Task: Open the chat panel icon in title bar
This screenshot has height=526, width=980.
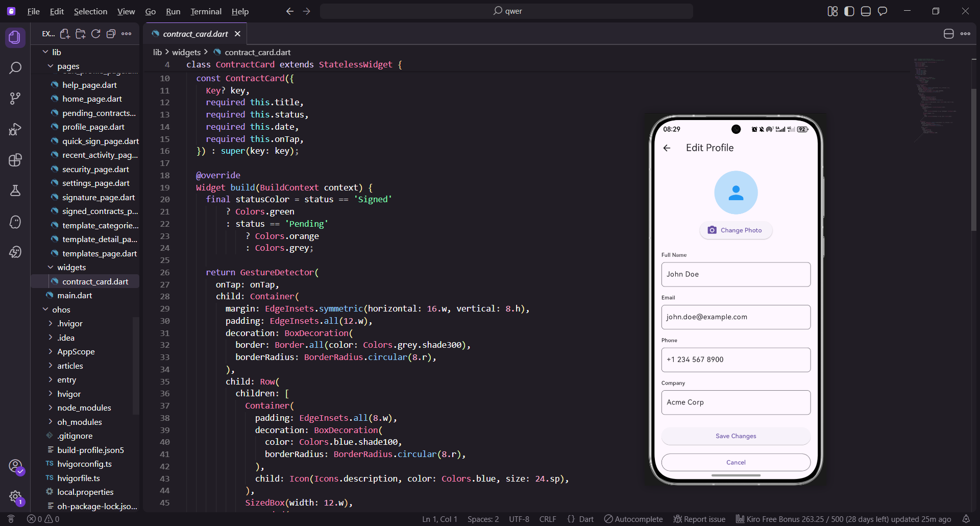Action: [x=883, y=11]
